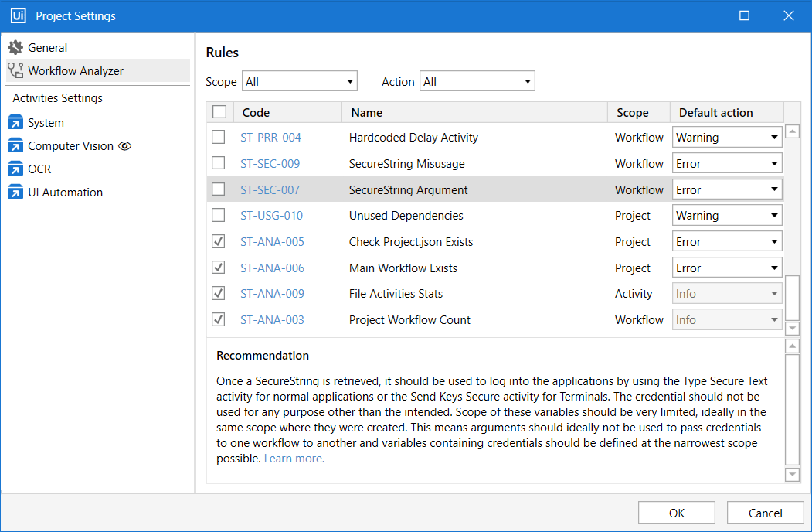
Task: Open the ST-SEC-009 rule link
Action: tap(270, 163)
